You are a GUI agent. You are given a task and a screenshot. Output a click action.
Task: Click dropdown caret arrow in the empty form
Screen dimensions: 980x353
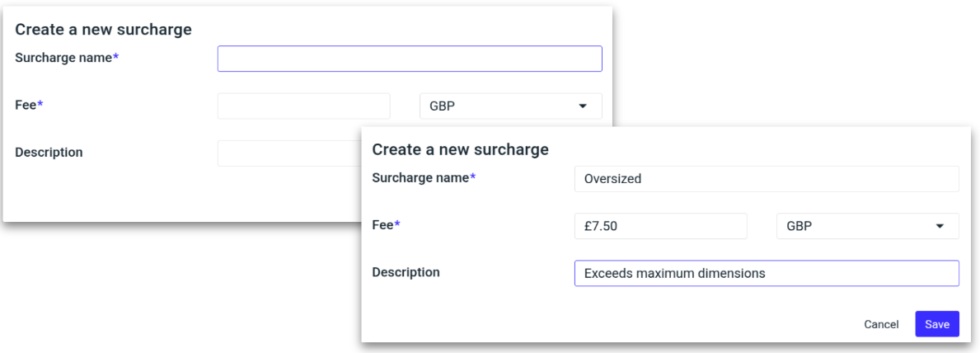click(584, 106)
